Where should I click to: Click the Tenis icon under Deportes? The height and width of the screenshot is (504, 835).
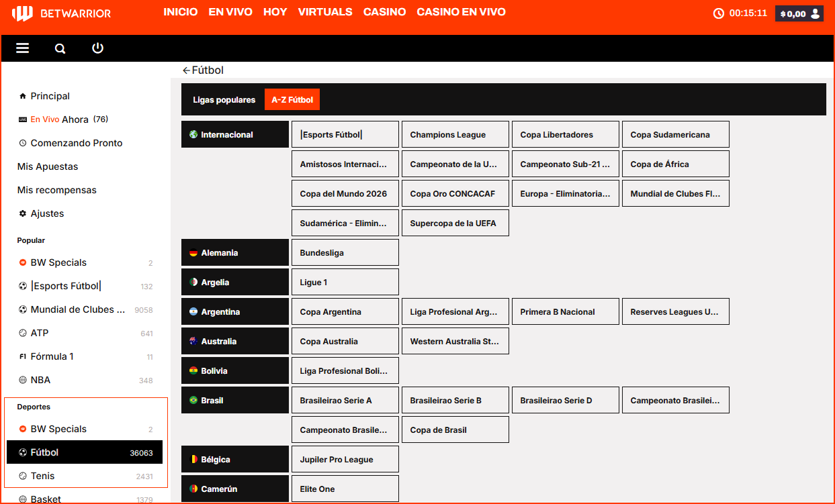click(23, 476)
